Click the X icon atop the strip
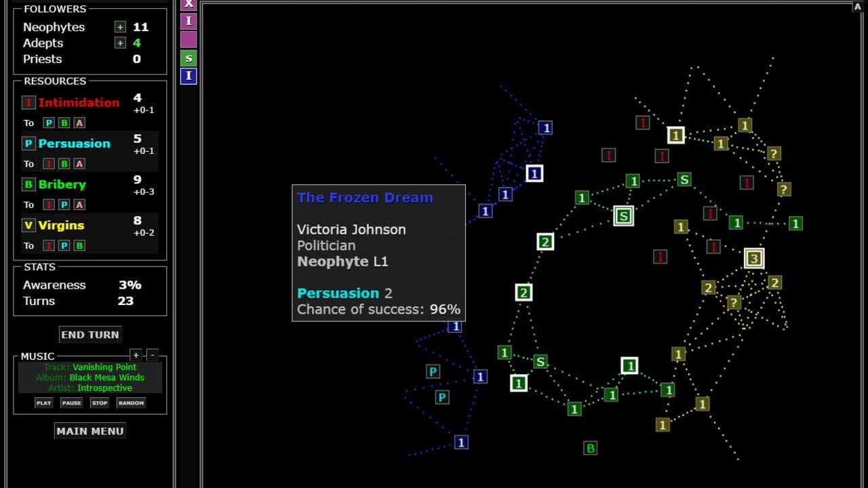Screen dimensions: 868x488 tap(189, 5)
